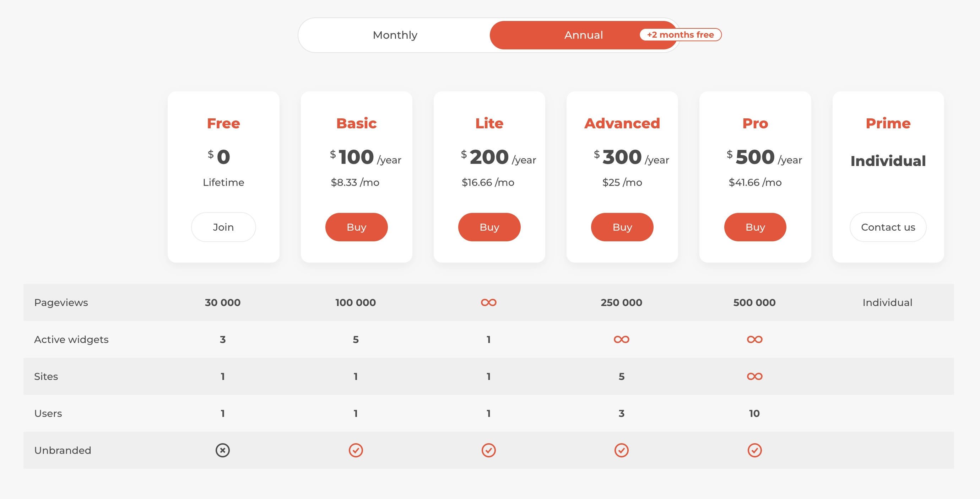Click the Pro active widgets infinity icon
The height and width of the screenshot is (499, 980).
pyautogui.click(x=754, y=339)
